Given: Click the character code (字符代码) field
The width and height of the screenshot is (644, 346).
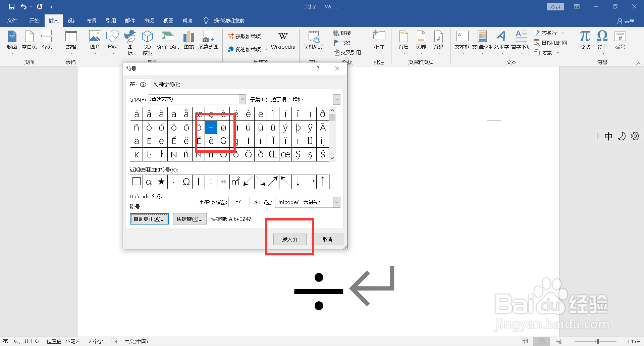Looking at the screenshot, I should coord(239,202).
